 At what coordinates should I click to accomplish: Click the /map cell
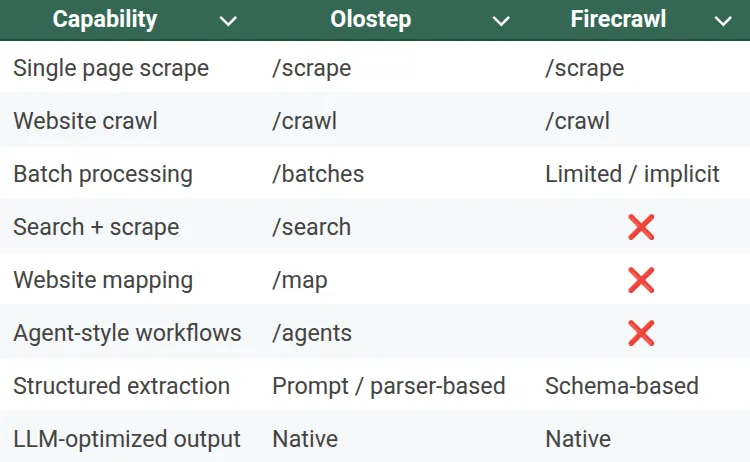pyautogui.click(x=300, y=280)
